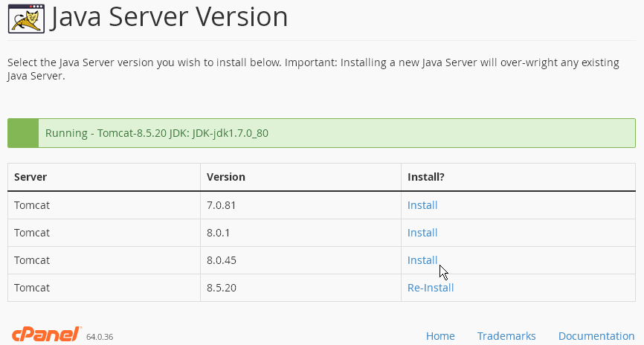The height and width of the screenshot is (345, 644).
Task: Go to the Home footer link
Action: [440, 336]
